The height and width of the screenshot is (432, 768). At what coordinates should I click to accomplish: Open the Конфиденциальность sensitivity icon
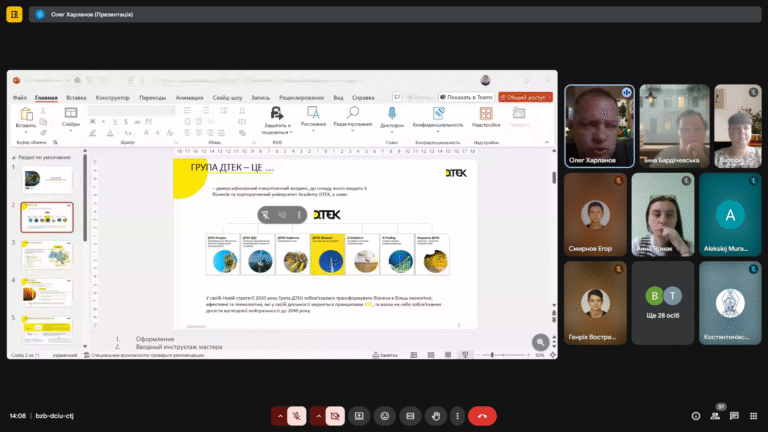coord(438,113)
